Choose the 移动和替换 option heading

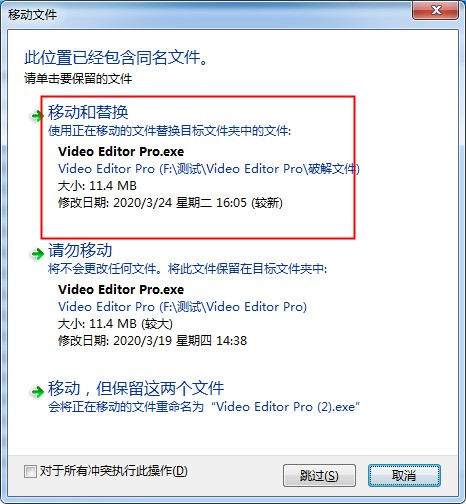[88, 112]
